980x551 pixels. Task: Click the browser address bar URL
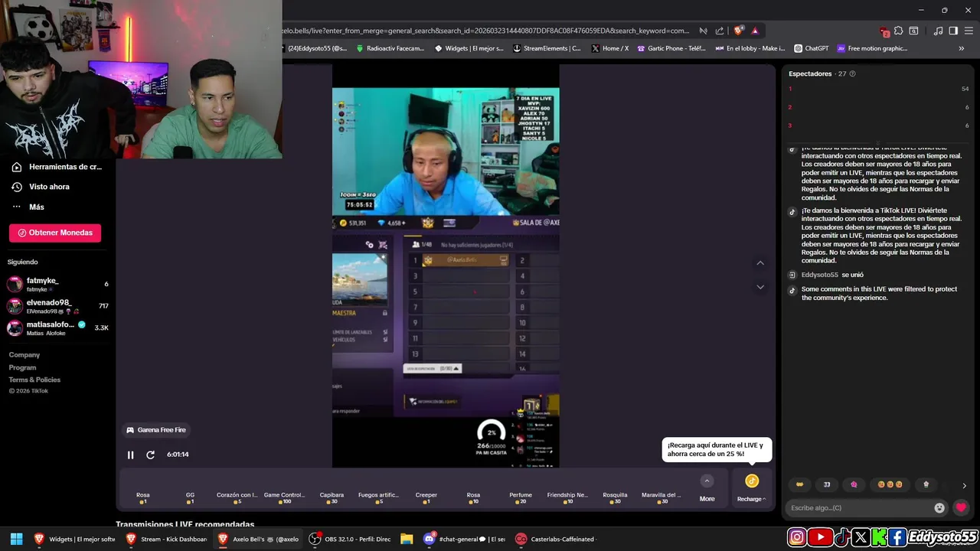[486, 31]
